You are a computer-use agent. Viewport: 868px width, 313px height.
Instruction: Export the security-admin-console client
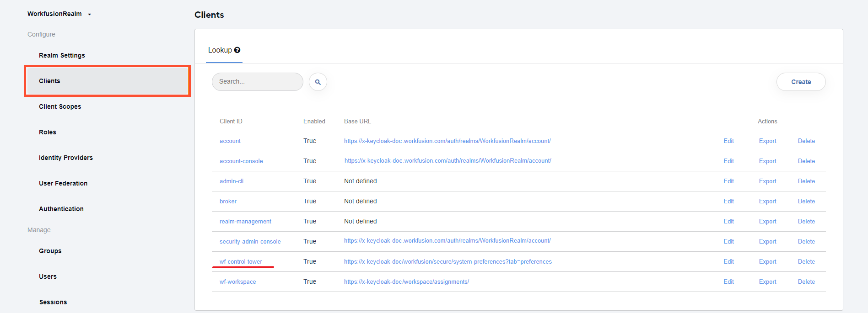(767, 242)
